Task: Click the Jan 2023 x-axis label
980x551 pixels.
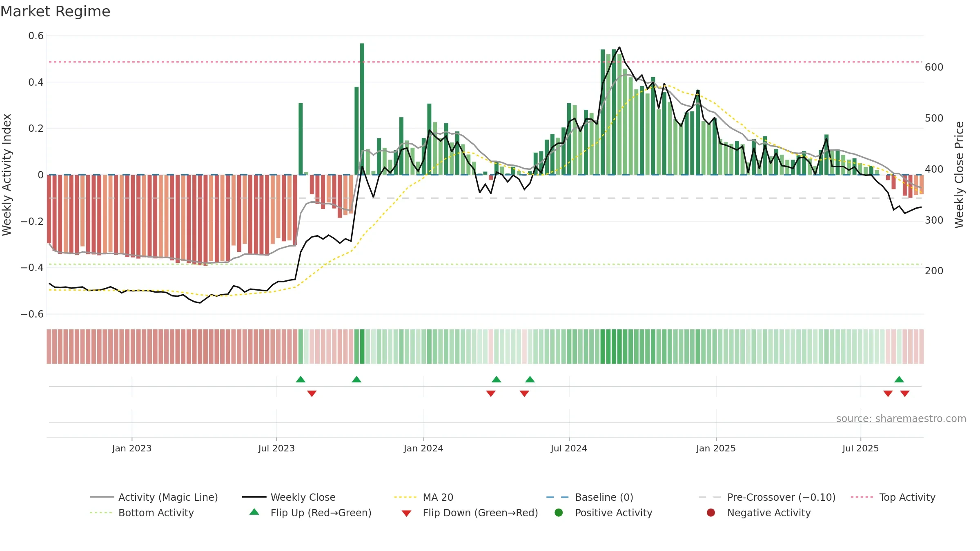Action: pos(132,448)
